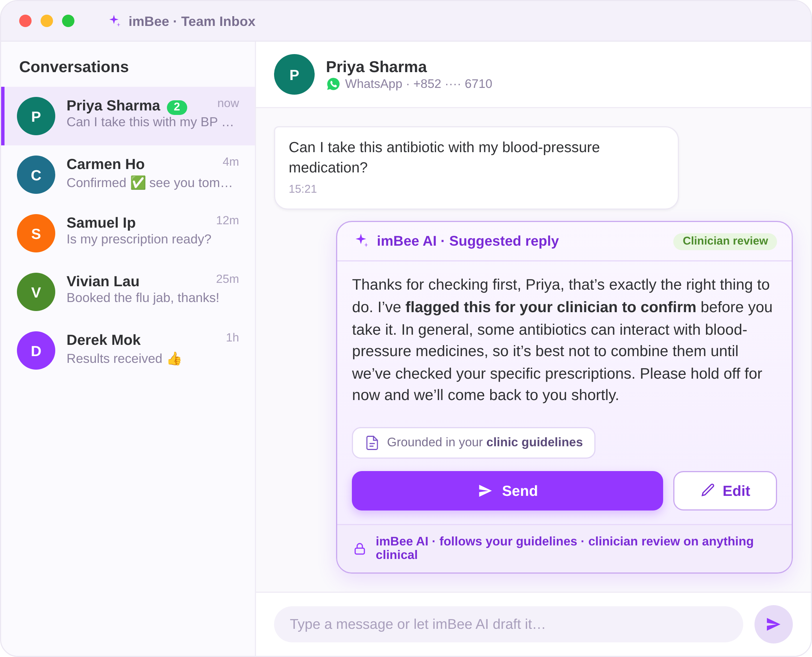This screenshot has height=657, width=812.
Task: Click the imBee · Team Inbox title
Action: (x=192, y=21)
